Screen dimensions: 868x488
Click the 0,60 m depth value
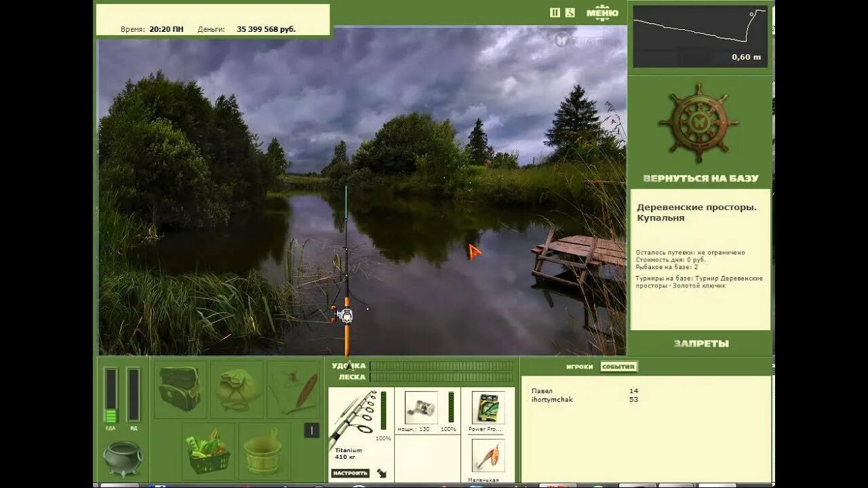(746, 57)
